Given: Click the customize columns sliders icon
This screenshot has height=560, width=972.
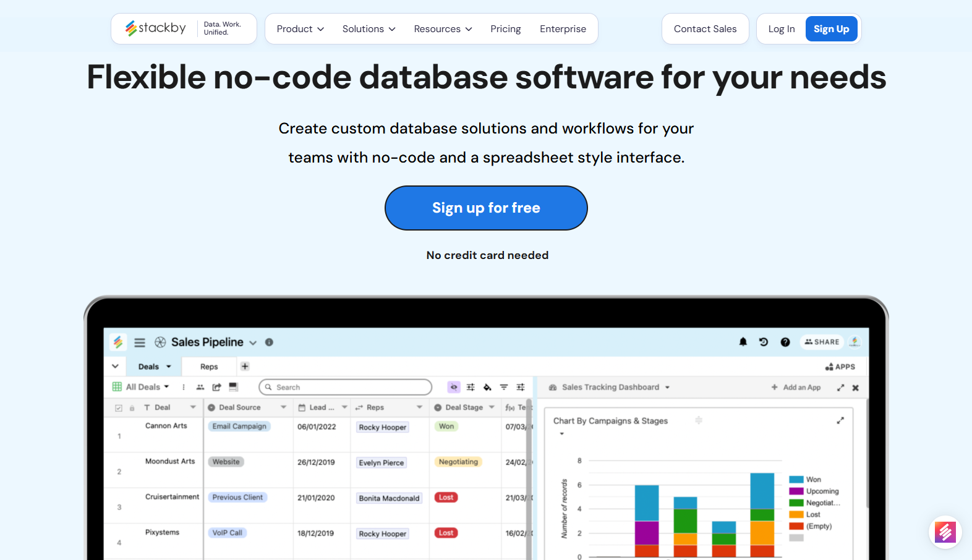Looking at the screenshot, I should tap(471, 387).
